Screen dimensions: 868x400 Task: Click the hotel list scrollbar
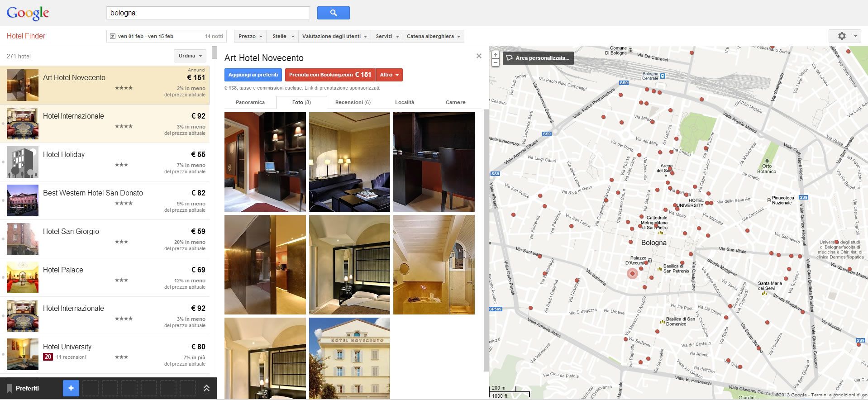214,52
